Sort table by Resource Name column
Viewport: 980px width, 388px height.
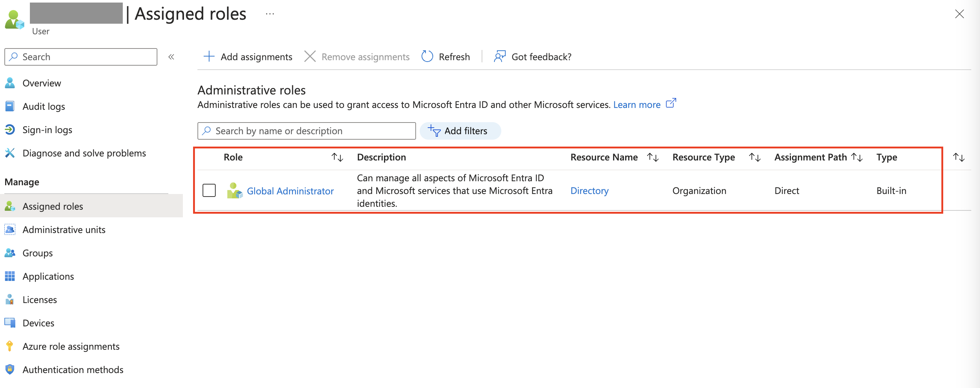(652, 157)
